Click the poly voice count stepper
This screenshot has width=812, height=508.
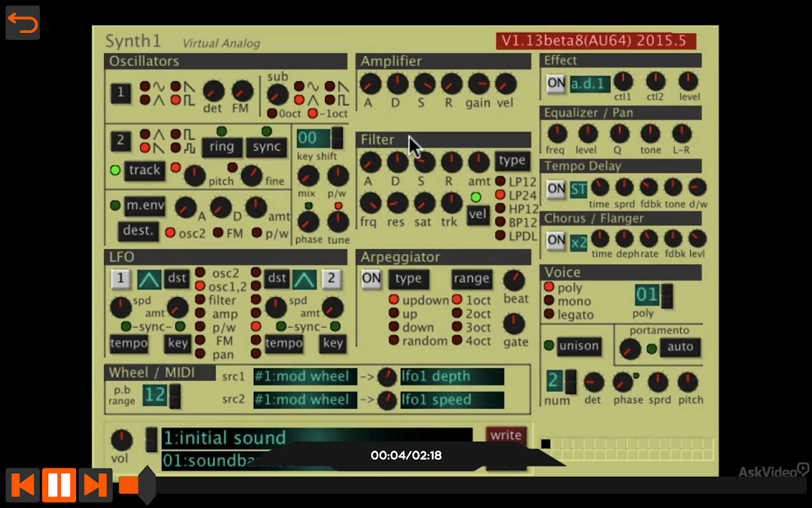(x=667, y=296)
